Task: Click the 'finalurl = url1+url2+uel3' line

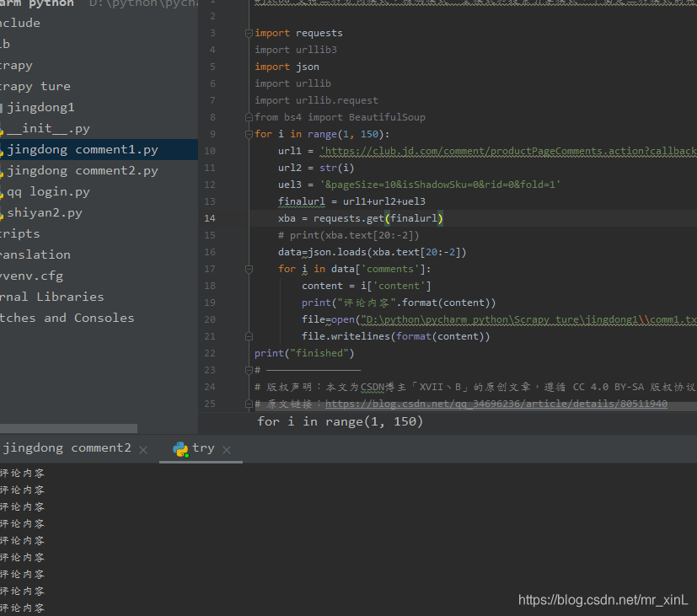Action: pos(351,201)
